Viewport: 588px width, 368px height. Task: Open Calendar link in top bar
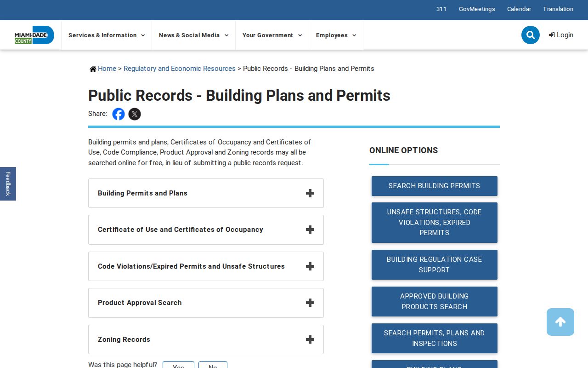(519, 9)
